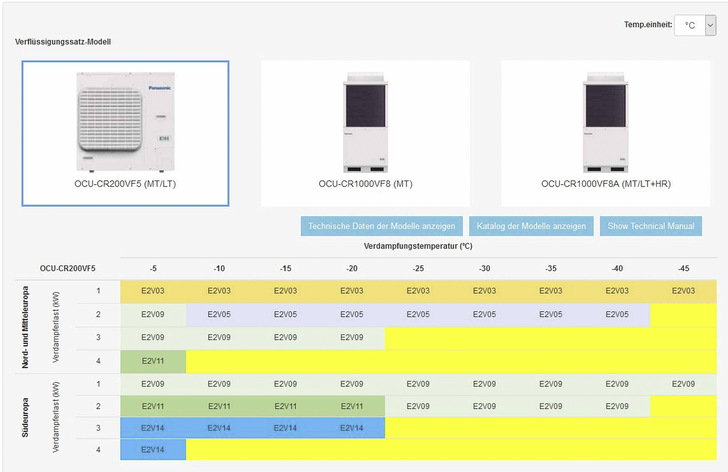This screenshot has height=472, width=728.
Task: Choose E2V05 cell in the -10 column
Action: tap(219, 314)
